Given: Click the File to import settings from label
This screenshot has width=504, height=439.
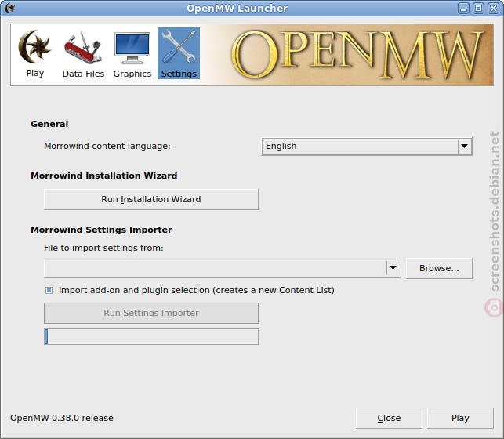Looking at the screenshot, I should 103,248.
